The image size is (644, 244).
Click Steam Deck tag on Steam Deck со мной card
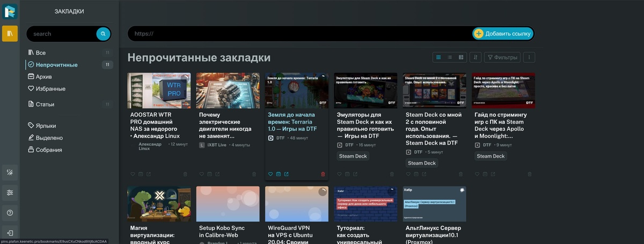click(x=422, y=163)
